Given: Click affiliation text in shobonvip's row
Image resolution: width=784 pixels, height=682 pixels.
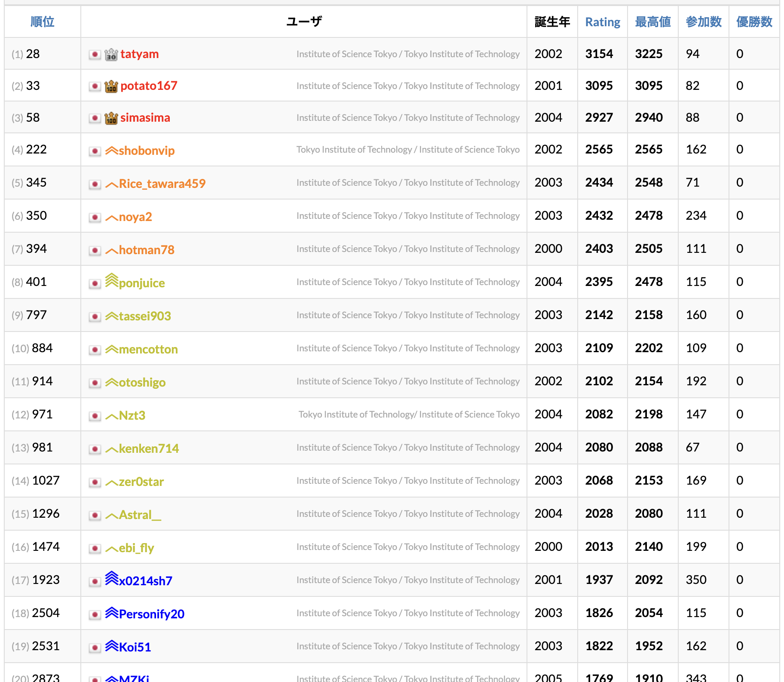Looking at the screenshot, I should (408, 150).
